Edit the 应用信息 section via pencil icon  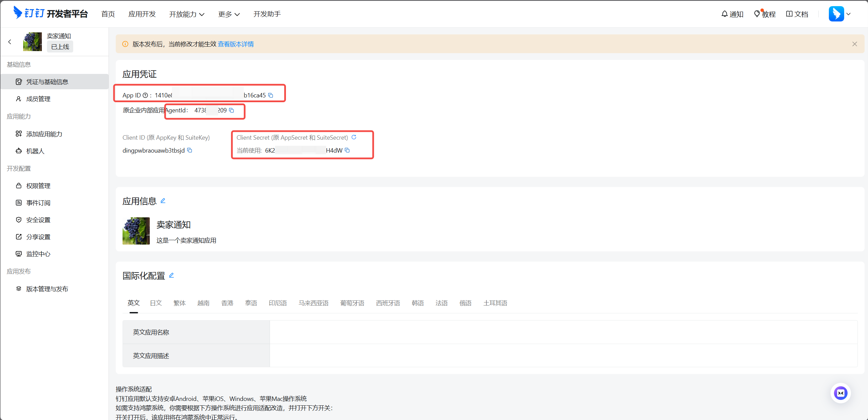tap(163, 201)
